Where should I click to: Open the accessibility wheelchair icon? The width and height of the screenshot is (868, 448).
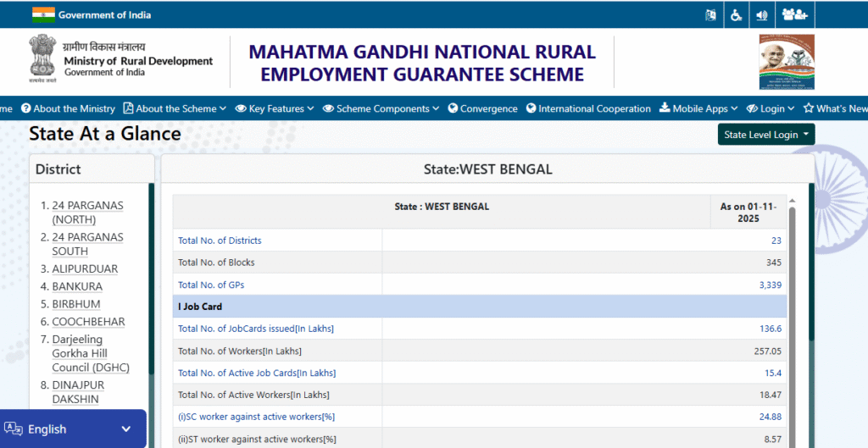tap(737, 15)
